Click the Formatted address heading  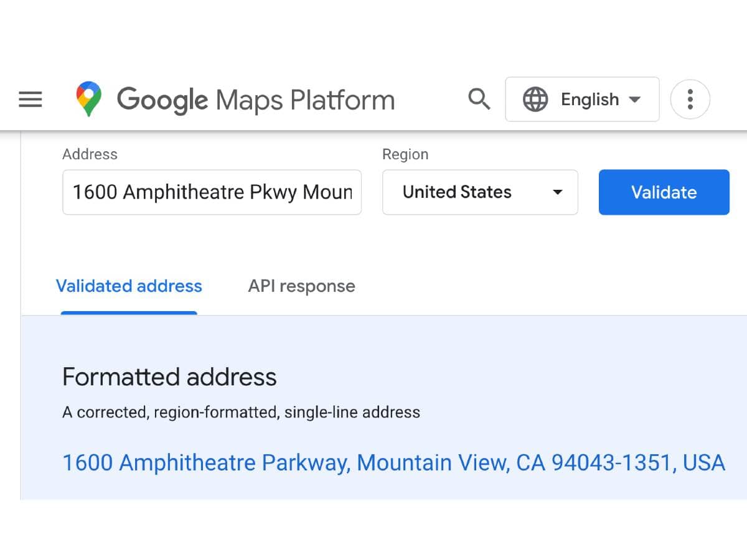click(x=169, y=377)
